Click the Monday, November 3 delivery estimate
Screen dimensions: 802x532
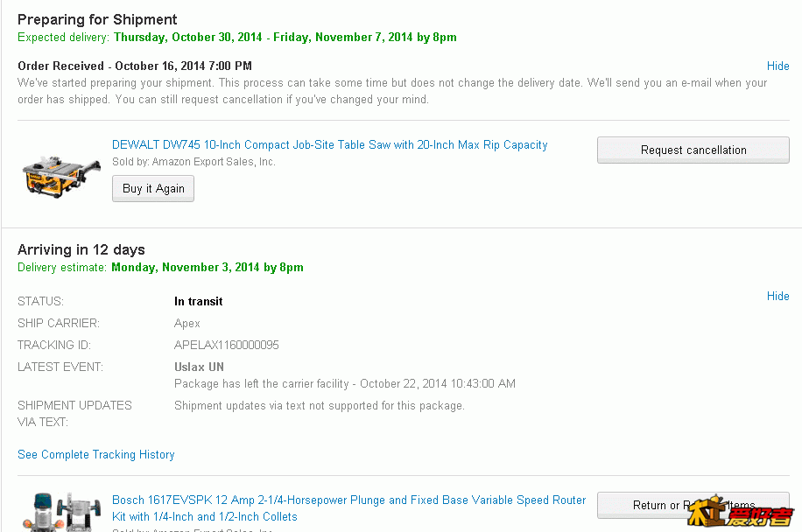tap(208, 267)
